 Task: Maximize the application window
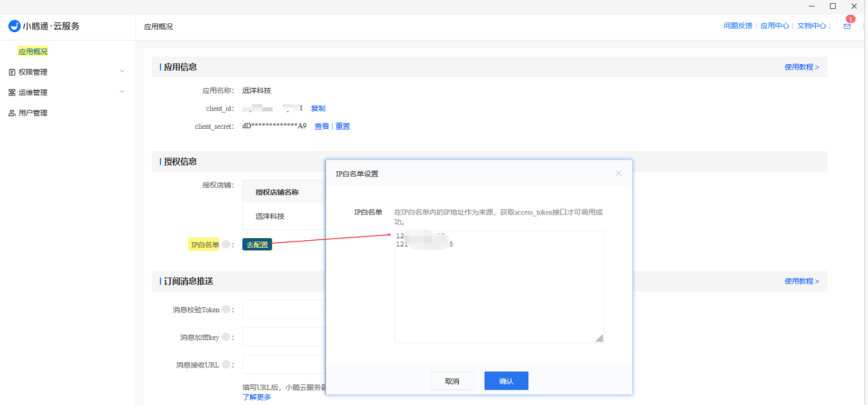pos(833,6)
